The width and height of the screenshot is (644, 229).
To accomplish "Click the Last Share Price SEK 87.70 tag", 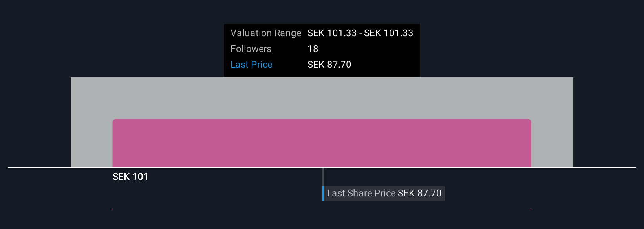I will tap(384, 194).
